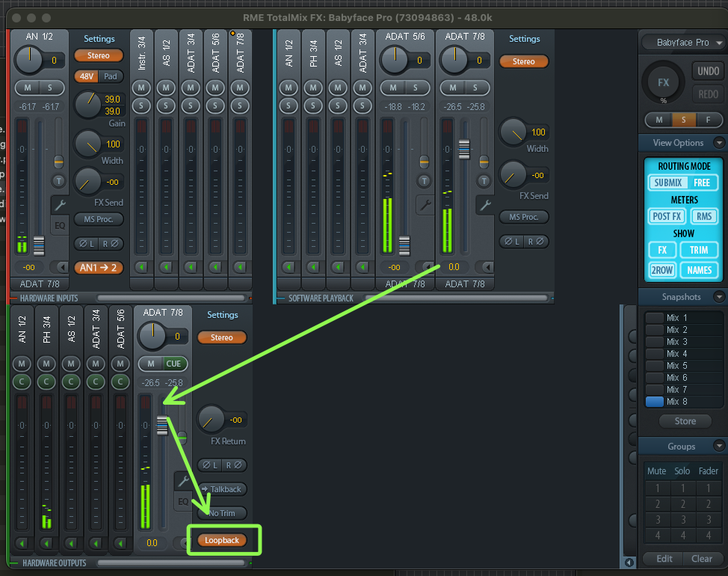The width and height of the screenshot is (728, 576).
Task: Toggle phase invert L on AN 1/2 input
Action: pyautogui.click(x=87, y=243)
